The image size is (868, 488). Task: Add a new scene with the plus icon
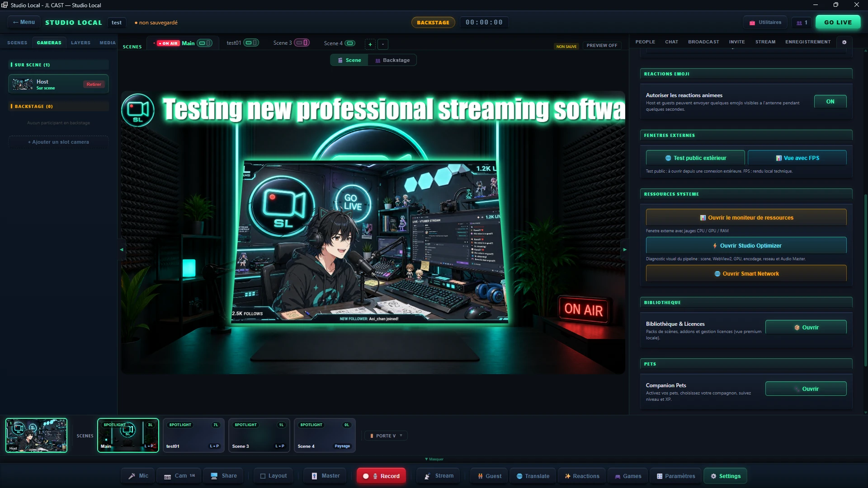click(x=370, y=44)
